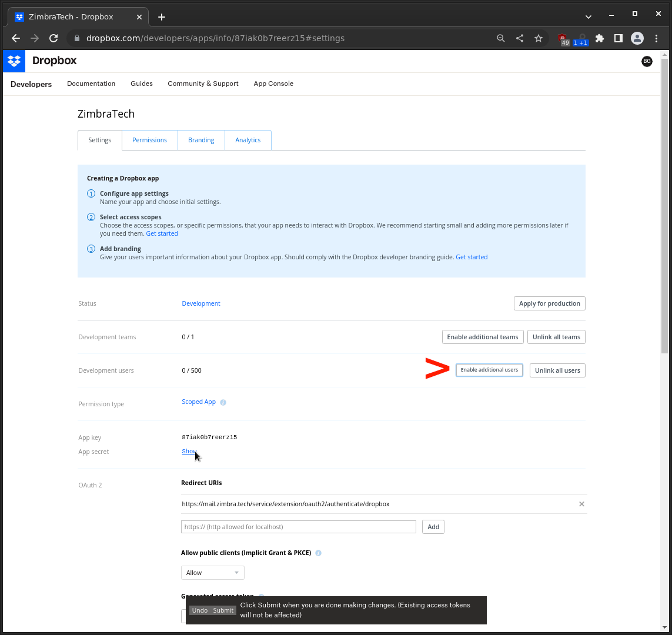Remove the zimbra.tech redirect URI
This screenshot has width=672, height=635.
click(581, 504)
